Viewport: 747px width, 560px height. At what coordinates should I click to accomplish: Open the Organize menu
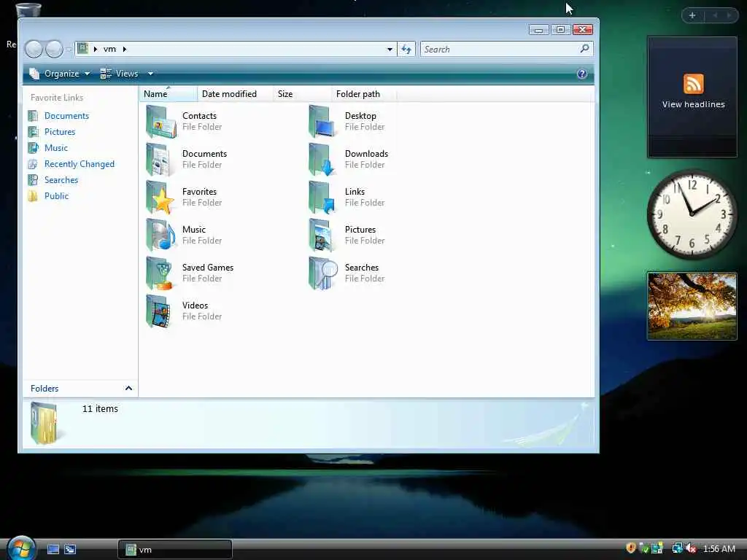coord(60,74)
